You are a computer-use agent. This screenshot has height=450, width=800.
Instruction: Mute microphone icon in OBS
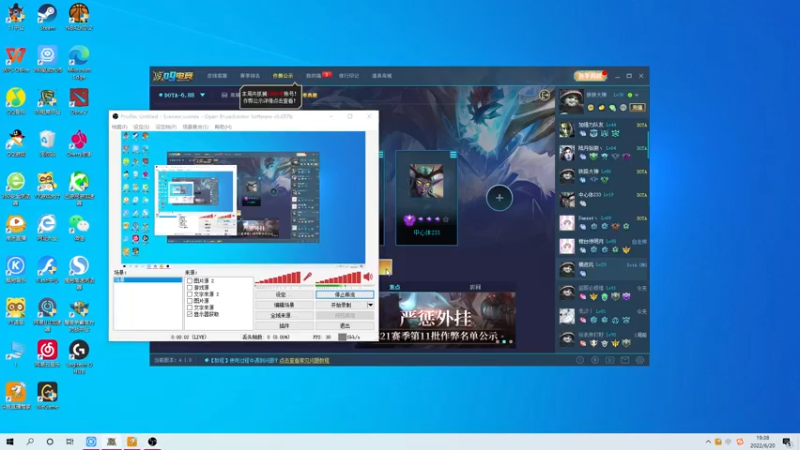pyautogui.click(x=307, y=277)
